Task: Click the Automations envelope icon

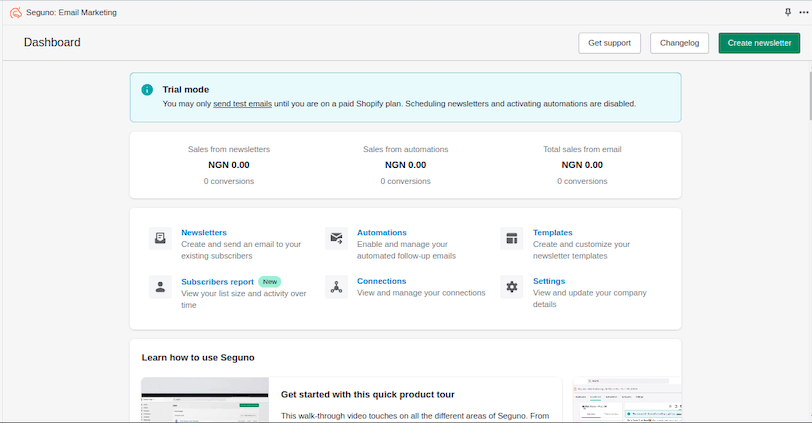Action: point(336,238)
